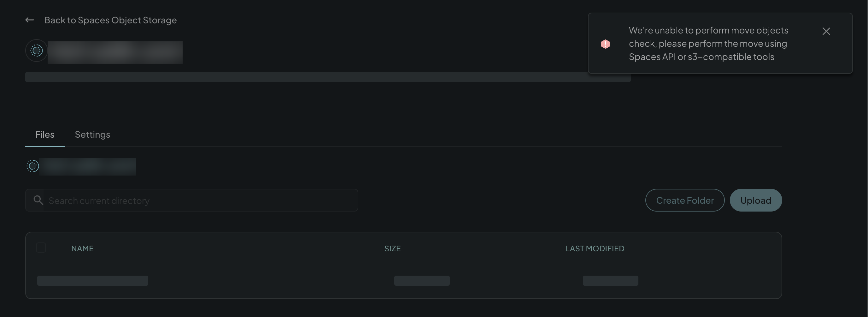Sort by the SIZE column header
This screenshot has width=868, height=317.
(x=392, y=248)
